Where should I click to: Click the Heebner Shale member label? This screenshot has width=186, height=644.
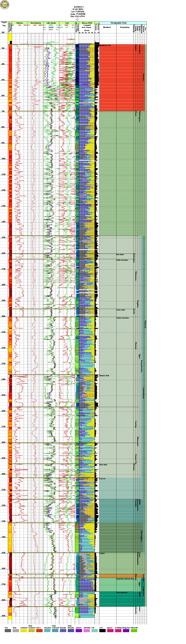pyautogui.click(x=104, y=376)
